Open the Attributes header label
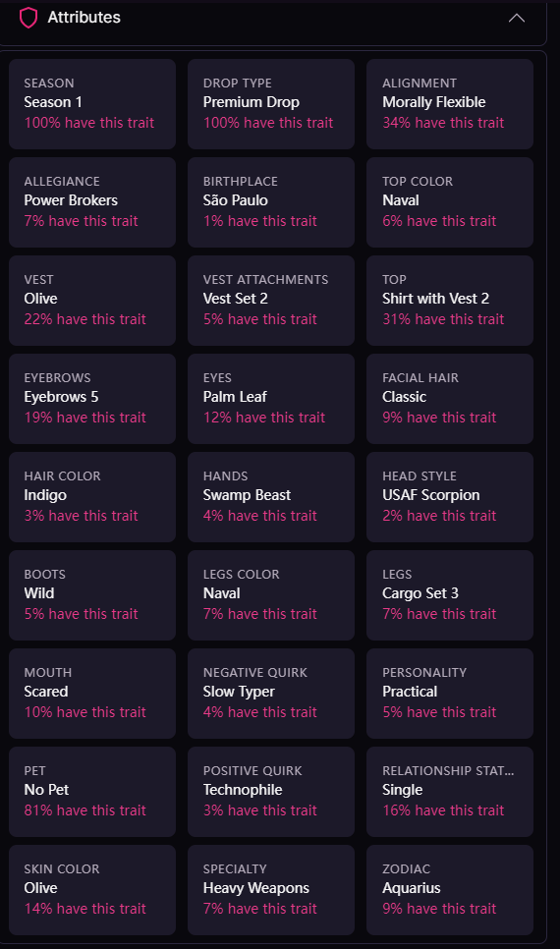 pos(84,18)
